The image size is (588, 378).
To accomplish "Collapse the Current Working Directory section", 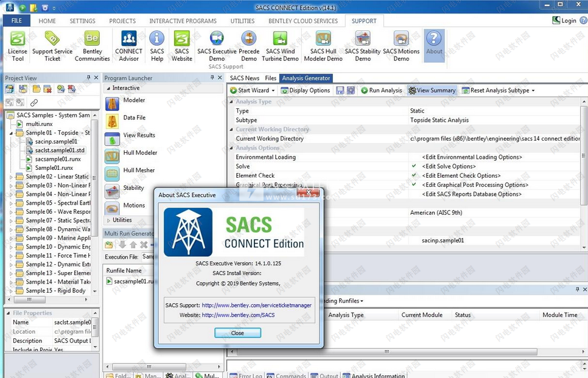I will point(231,130).
